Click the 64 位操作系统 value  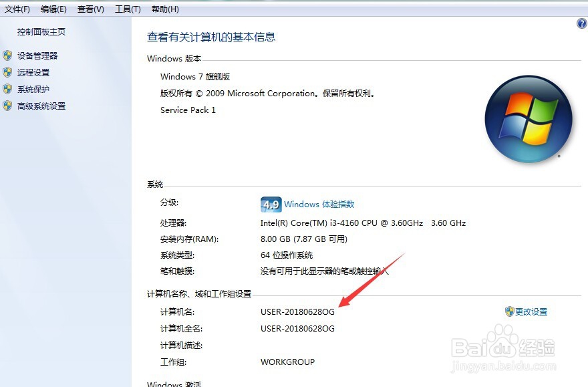(287, 255)
